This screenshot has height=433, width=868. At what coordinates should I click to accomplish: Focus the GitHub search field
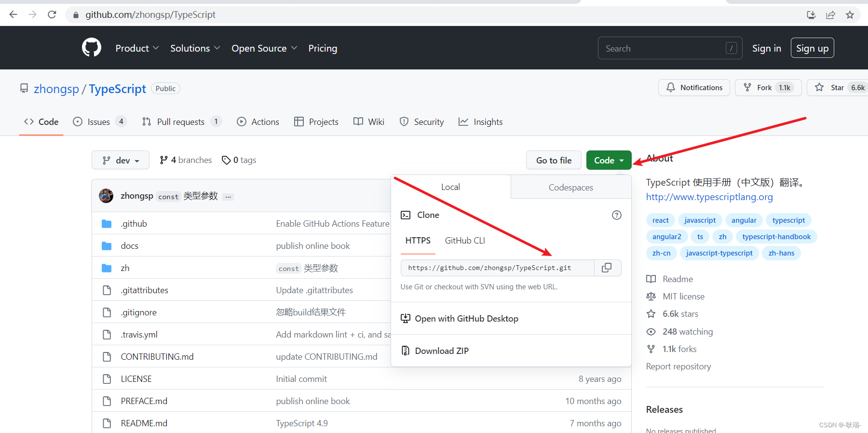pyautogui.click(x=670, y=48)
